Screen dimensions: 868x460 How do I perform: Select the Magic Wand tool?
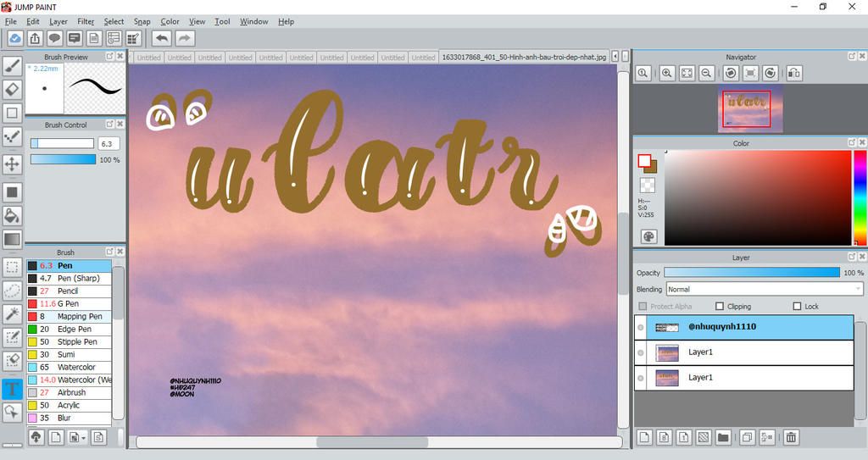click(12, 313)
